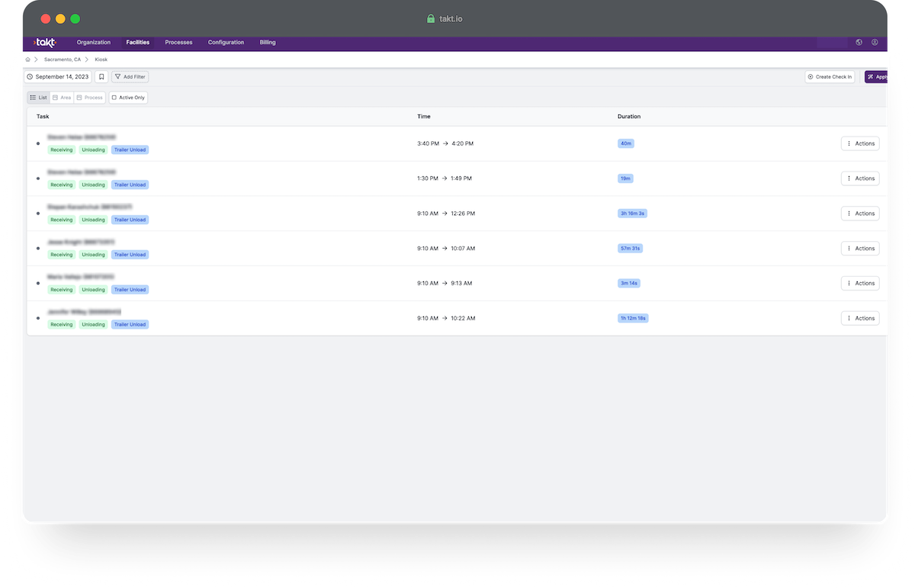Open the user account icon top right
The height and width of the screenshot is (588, 915).
875,42
